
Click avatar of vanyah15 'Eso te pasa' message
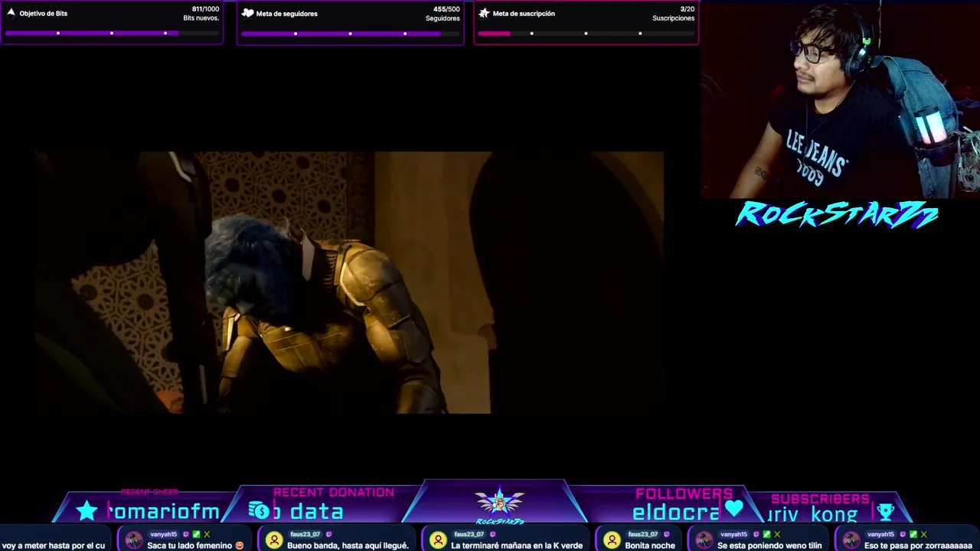[x=851, y=540]
